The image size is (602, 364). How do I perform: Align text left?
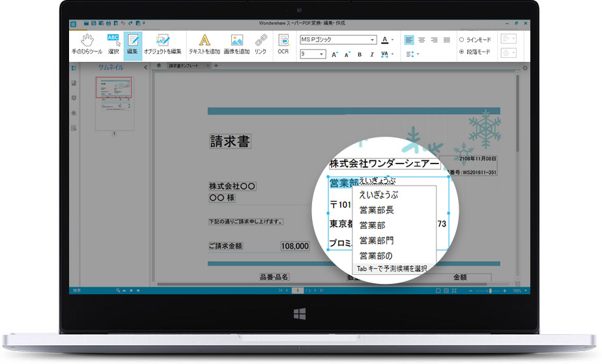(x=409, y=40)
